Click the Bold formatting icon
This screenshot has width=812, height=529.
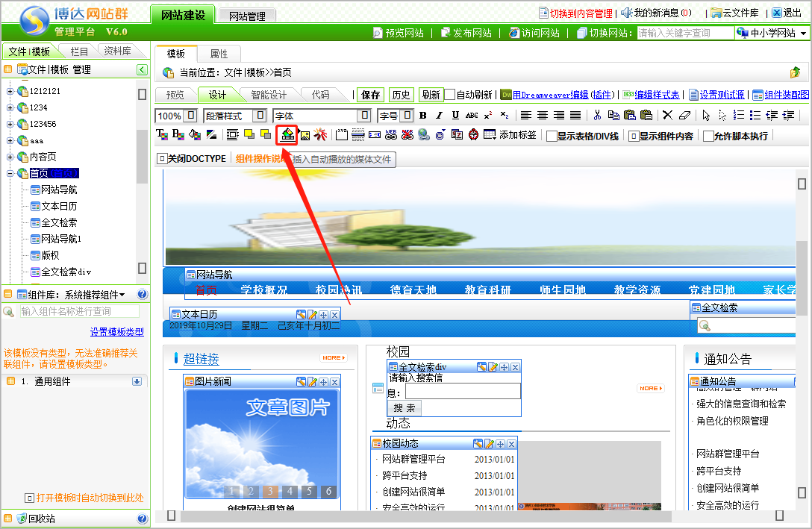pos(423,116)
